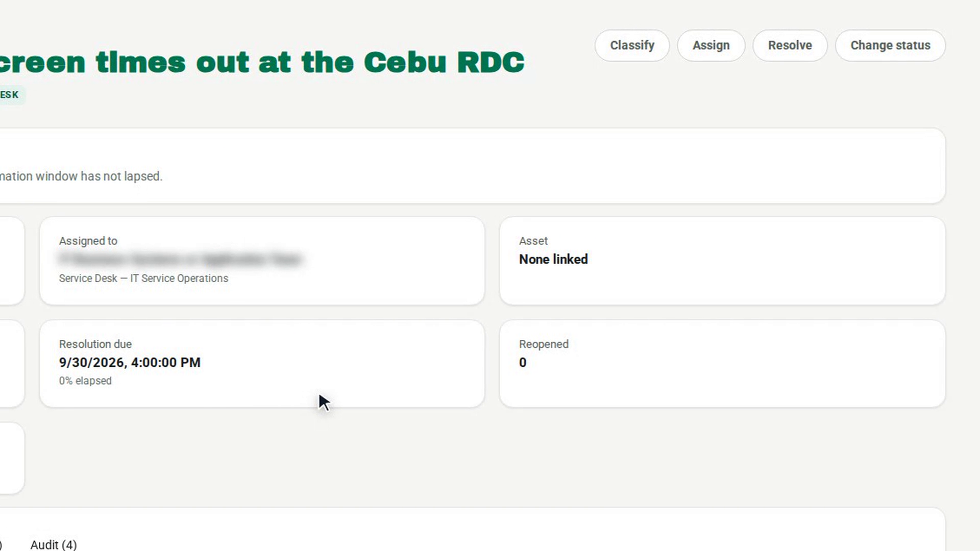
Task: Click the Assigned to label
Action: pyautogui.click(x=88, y=241)
